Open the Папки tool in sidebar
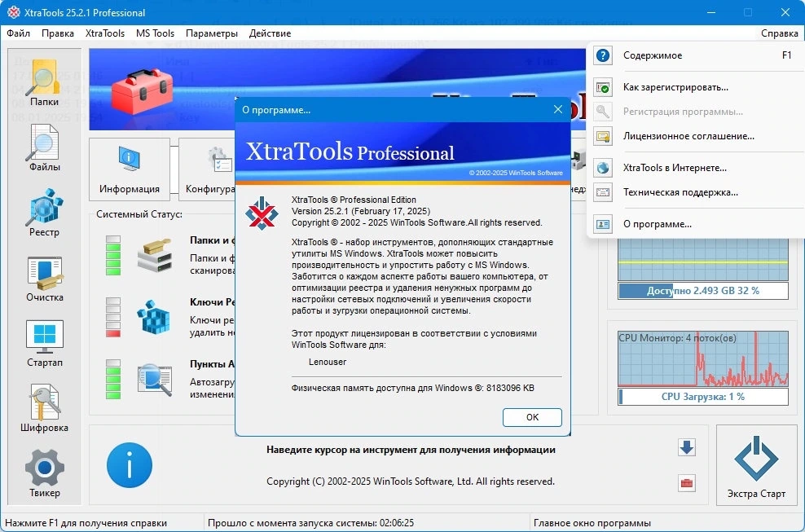 click(44, 82)
